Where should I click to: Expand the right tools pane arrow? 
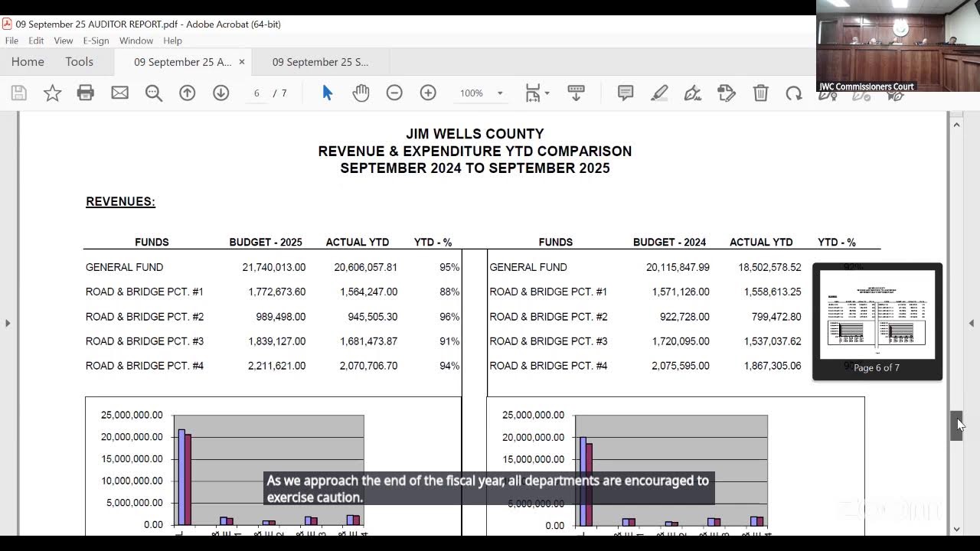tap(972, 323)
